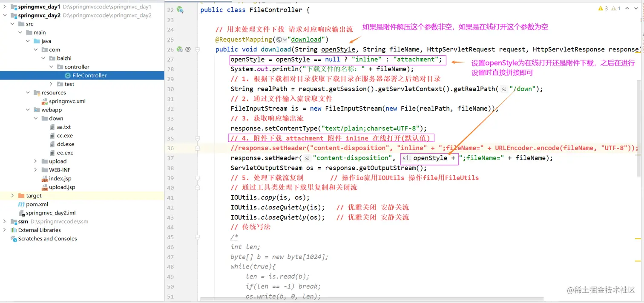Click the file icon beside dd.exe
The height and width of the screenshot is (303, 644).
53,144
